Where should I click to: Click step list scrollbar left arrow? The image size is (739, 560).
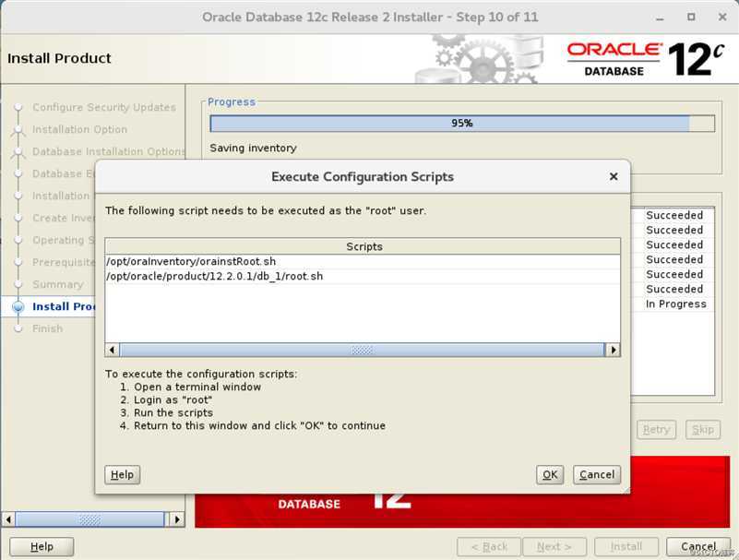(x=8, y=519)
